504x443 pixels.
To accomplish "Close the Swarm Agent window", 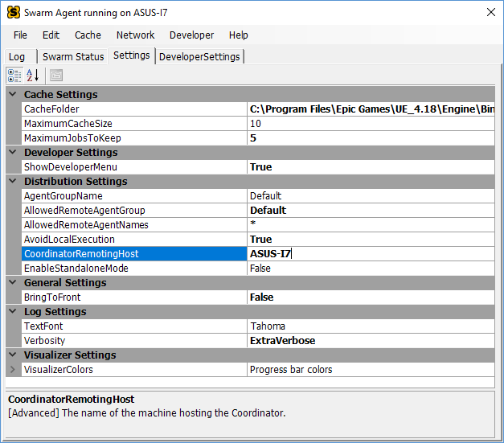I will tap(491, 12).
